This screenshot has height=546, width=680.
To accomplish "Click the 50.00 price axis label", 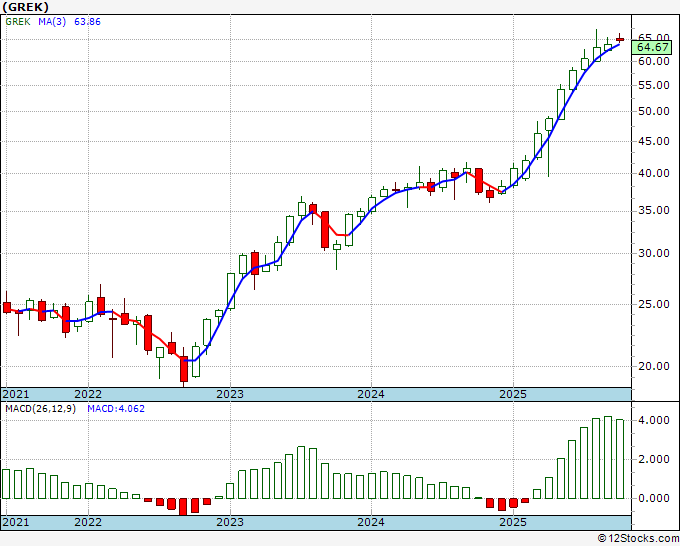I will click(654, 111).
